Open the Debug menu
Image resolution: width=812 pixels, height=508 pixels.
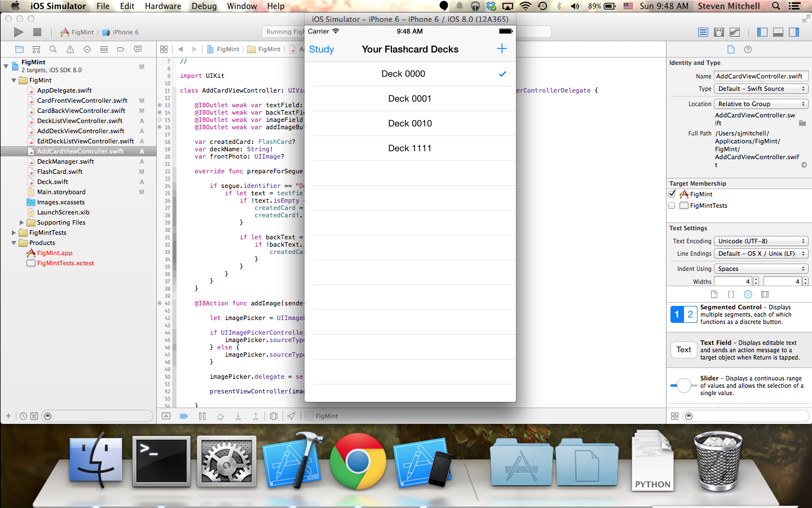[x=204, y=6]
